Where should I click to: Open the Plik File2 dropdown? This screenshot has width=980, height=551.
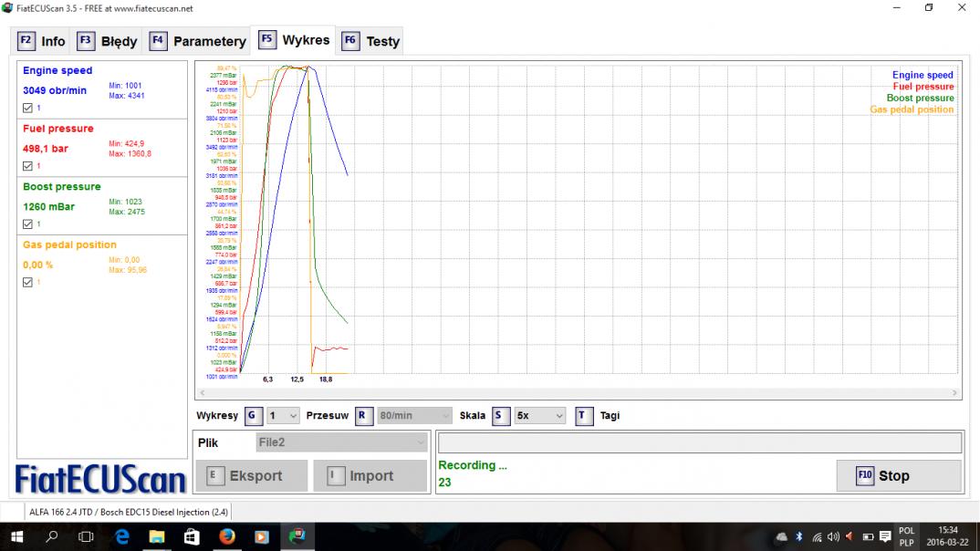click(341, 442)
